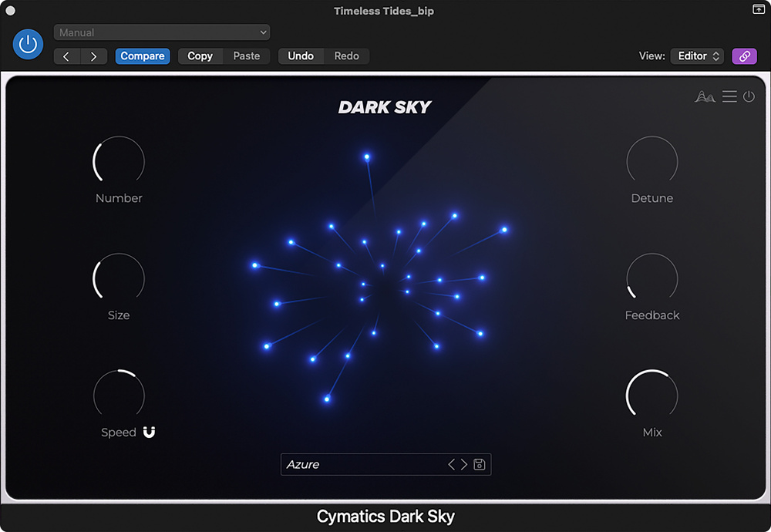Open the Manual preset dropdown
Screen dimensions: 771x532
tap(162, 32)
